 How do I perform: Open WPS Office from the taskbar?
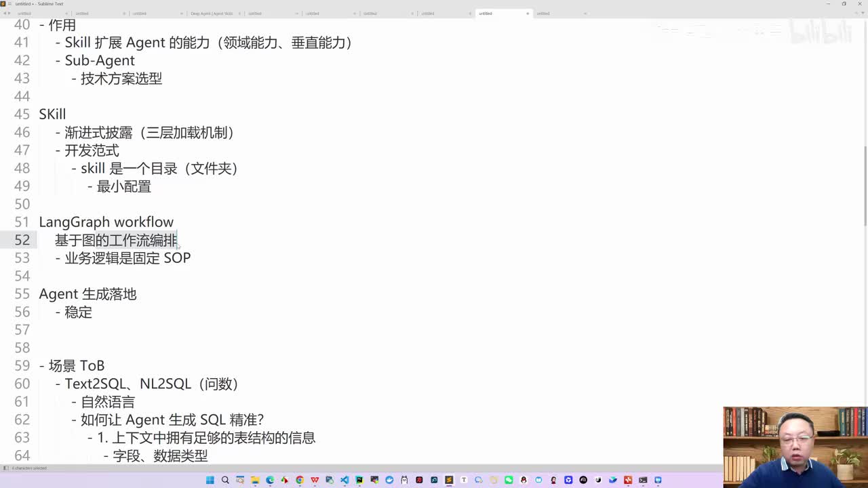(x=315, y=480)
